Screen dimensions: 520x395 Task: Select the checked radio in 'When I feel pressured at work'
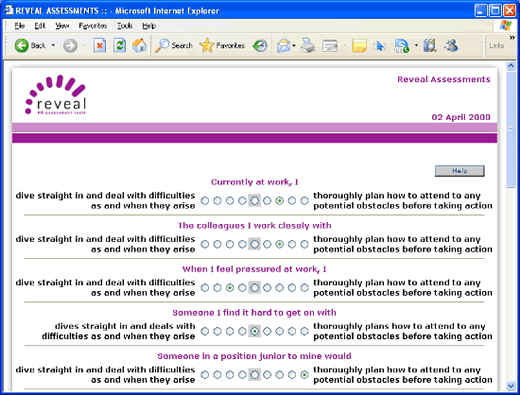tap(230, 287)
